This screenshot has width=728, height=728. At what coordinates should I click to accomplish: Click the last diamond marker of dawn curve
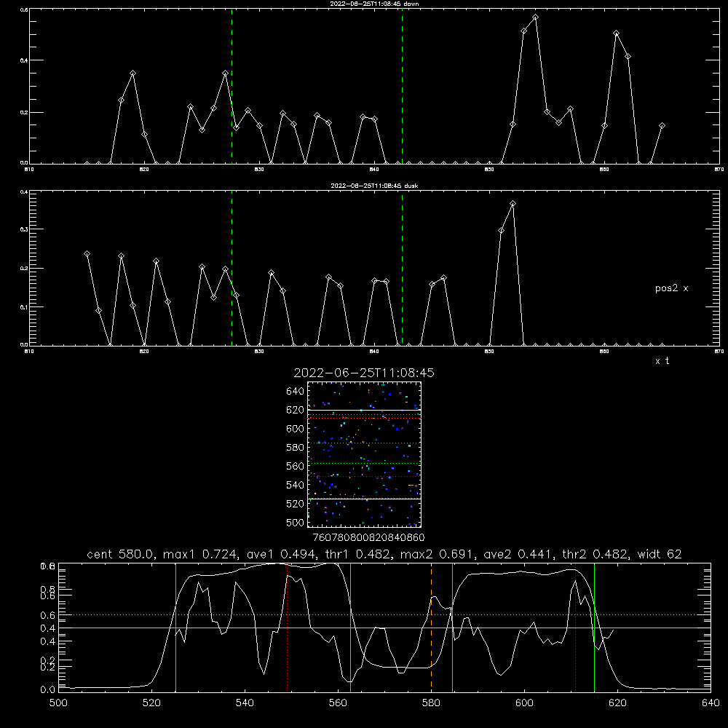[x=662, y=126]
